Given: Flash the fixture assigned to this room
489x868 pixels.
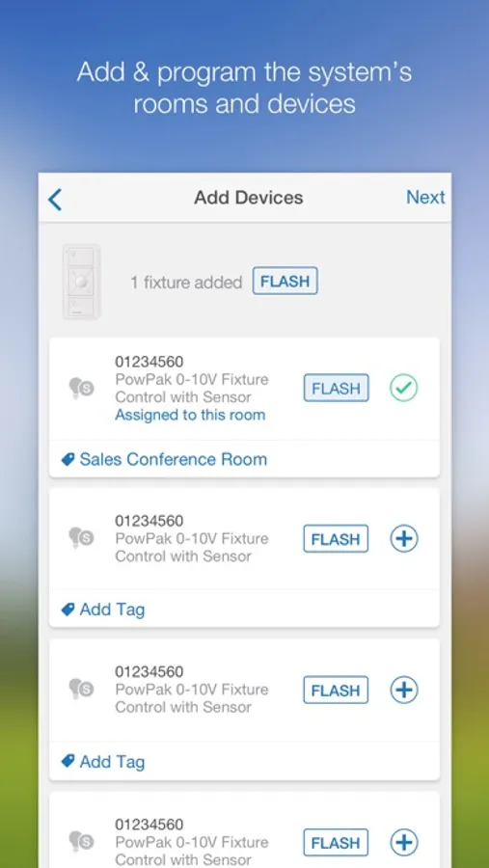Looking at the screenshot, I should (336, 388).
